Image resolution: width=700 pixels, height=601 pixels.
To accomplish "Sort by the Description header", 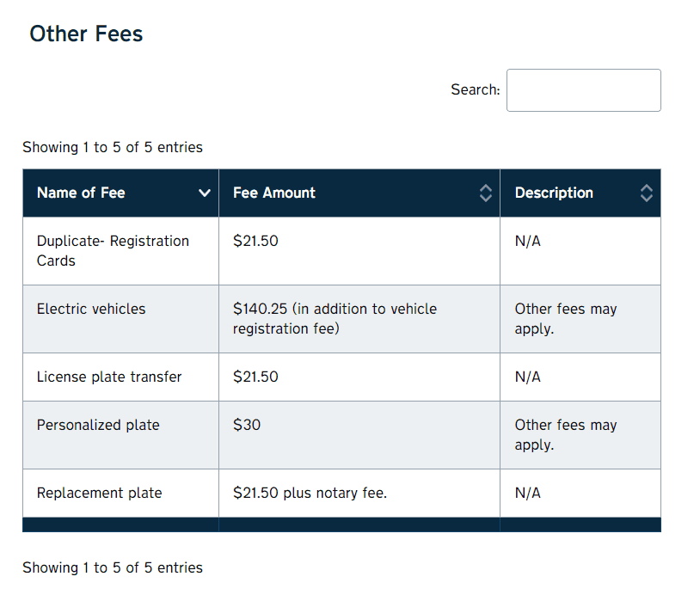I will coord(580,193).
